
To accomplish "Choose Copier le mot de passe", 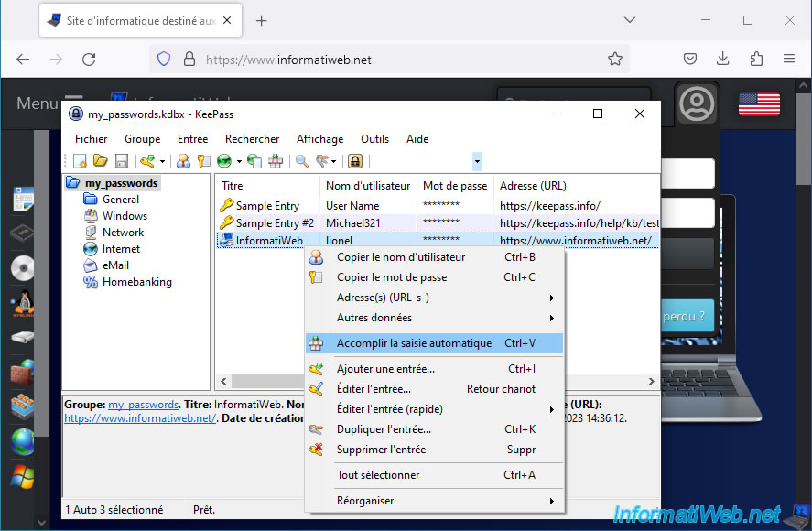I will point(434,277).
